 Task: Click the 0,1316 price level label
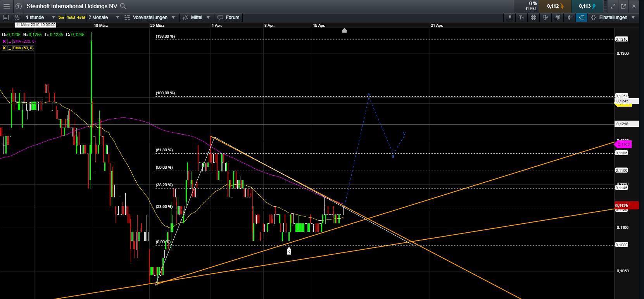coord(622,39)
